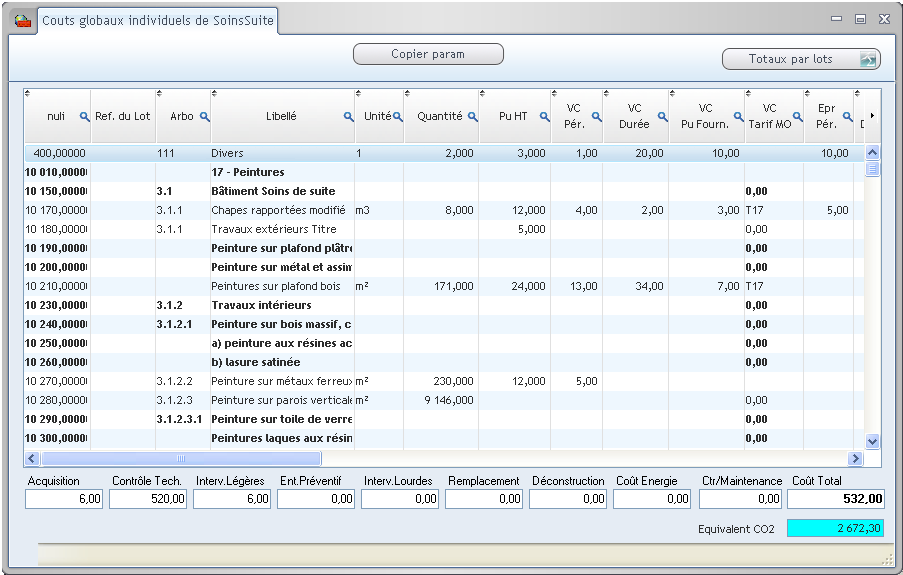Click the magnifier icon in Arbo column header
Screen dimensions: 903x575
[205, 117]
